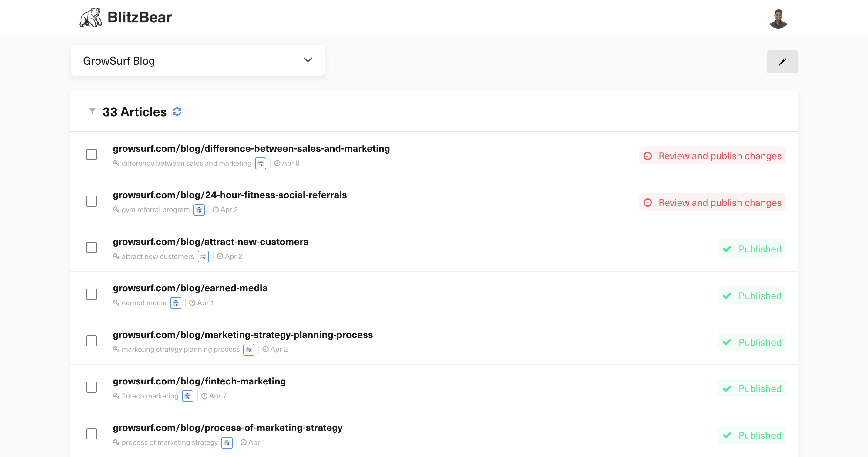The height and width of the screenshot is (457, 868).
Task: Click clock icon on marketing strategy planning row
Action: pyautogui.click(x=265, y=349)
